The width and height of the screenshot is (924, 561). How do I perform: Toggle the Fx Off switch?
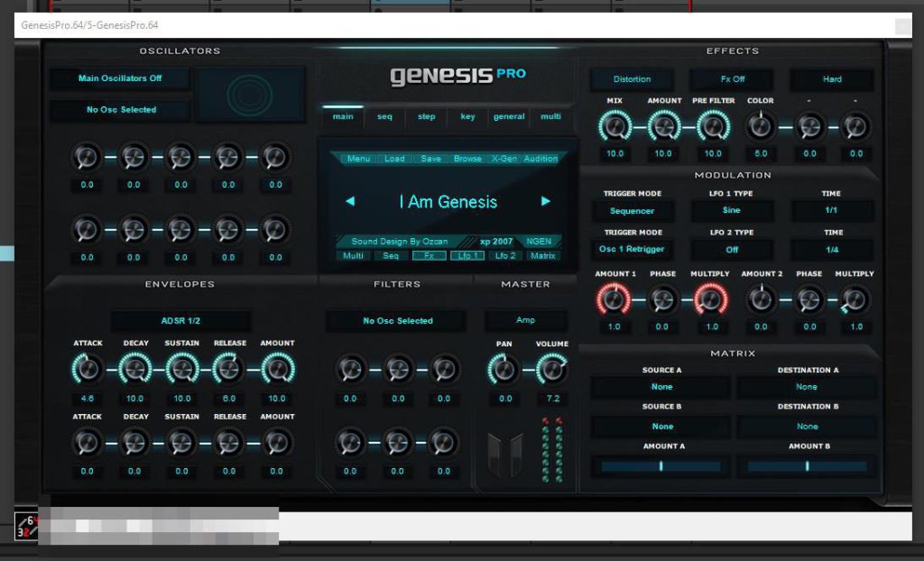click(x=732, y=79)
